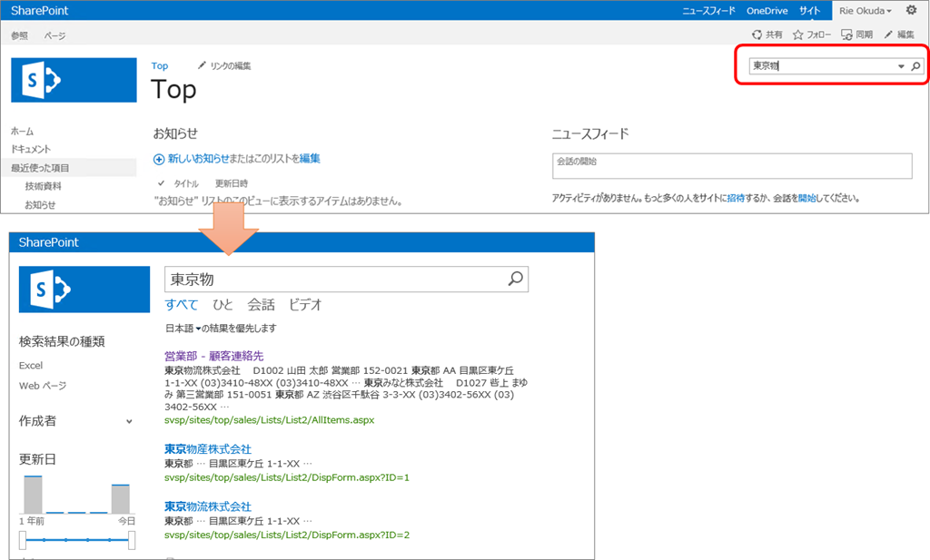Click the DispForm.aspx?ID=1 result URL
This screenshot has height=560, width=930.
pos(287,477)
